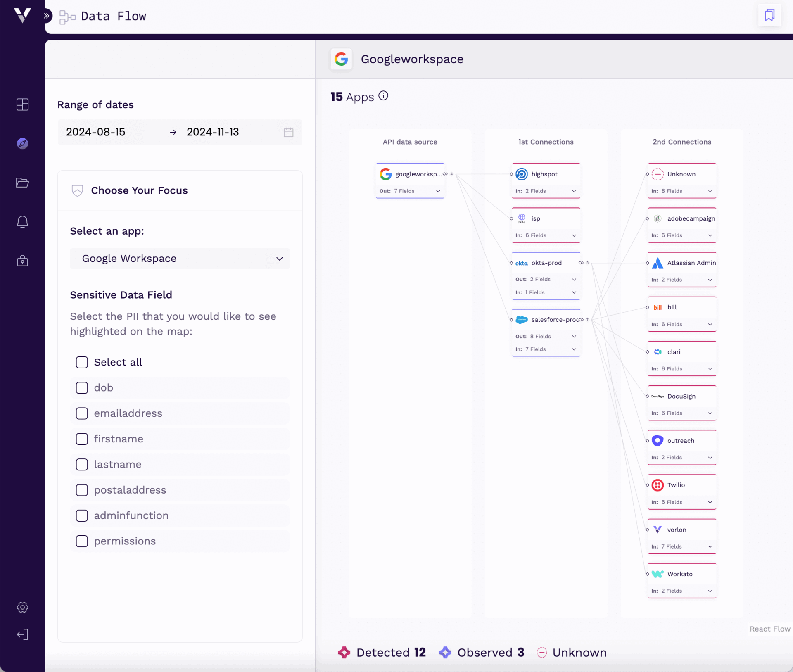Viewport: 793px width, 672px height.
Task: Click the logout icon in sidebar
Action: (x=22, y=634)
